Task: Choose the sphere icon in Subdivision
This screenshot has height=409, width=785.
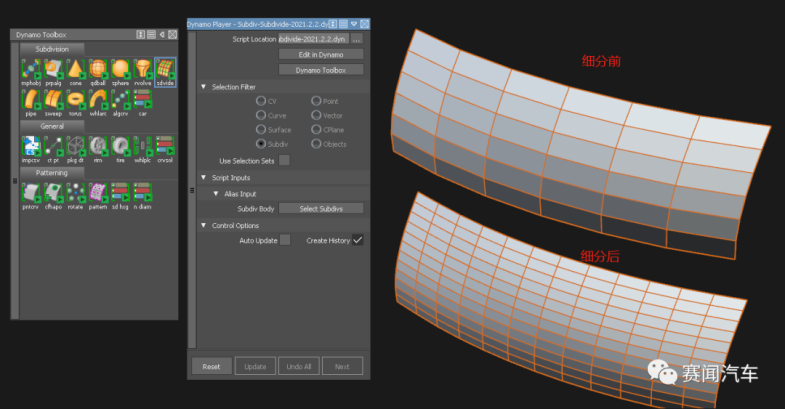Action: pos(120,70)
